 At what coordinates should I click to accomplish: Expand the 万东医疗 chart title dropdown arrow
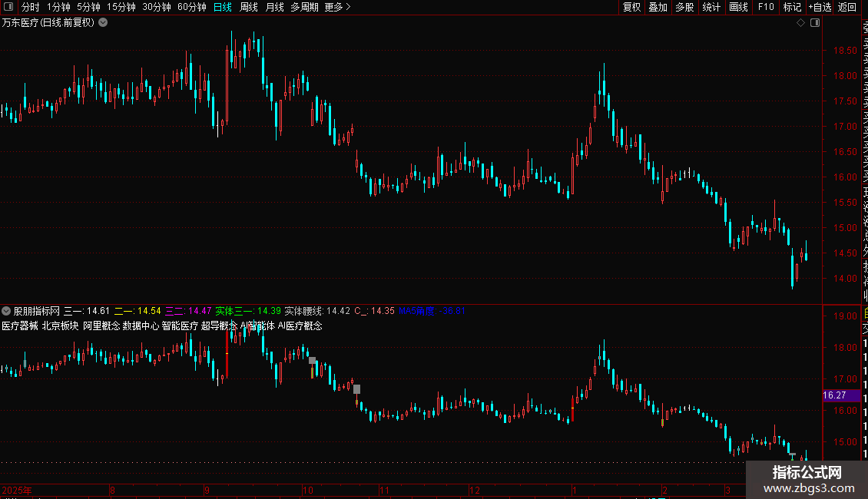pyautogui.click(x=103, y=23)
